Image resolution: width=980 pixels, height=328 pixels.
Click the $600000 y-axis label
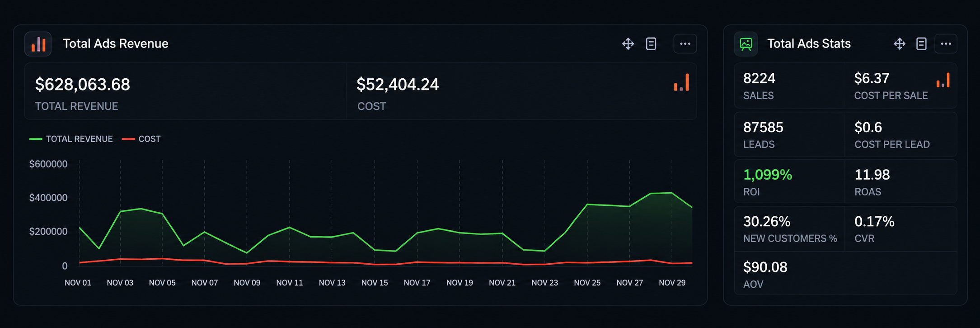tap(48, 164)
